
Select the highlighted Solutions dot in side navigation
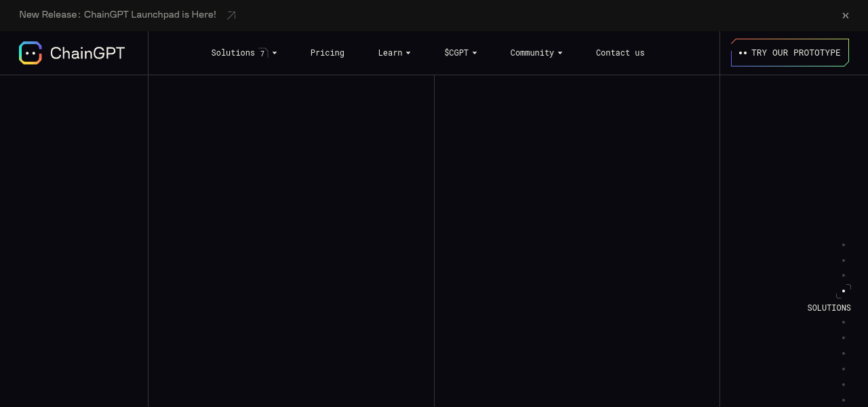pos(844,291)
